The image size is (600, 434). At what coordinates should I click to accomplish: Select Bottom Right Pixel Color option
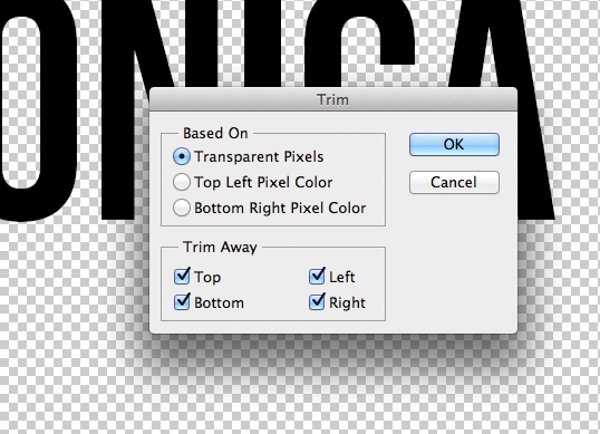(x=182, y=209)
